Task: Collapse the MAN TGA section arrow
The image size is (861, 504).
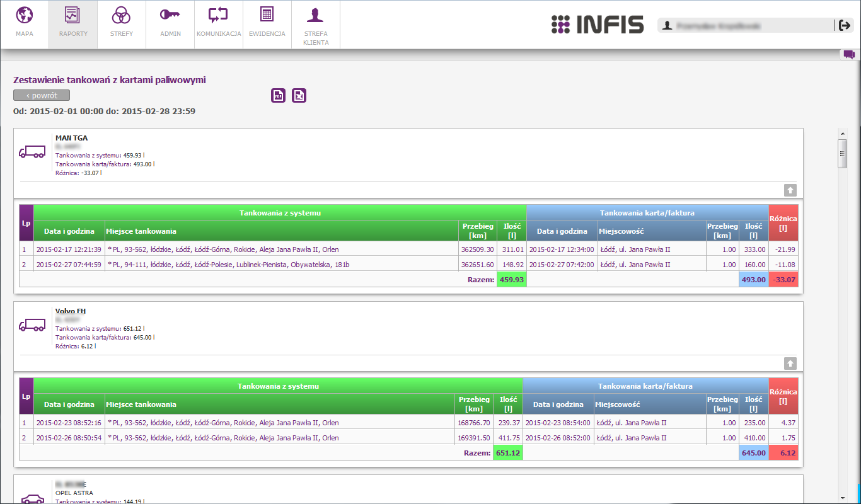Action: point(790,190)
